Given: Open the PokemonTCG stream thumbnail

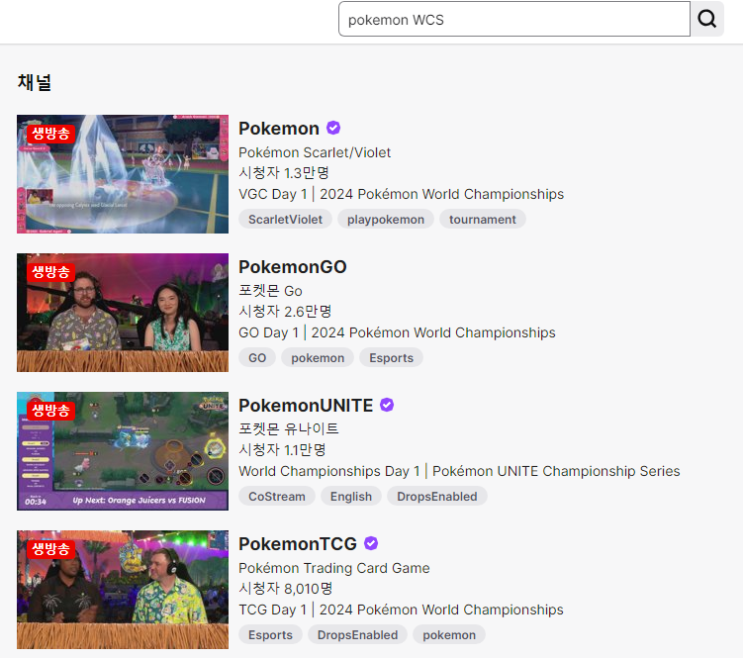Looking at the screenshot, I should 123,589.
